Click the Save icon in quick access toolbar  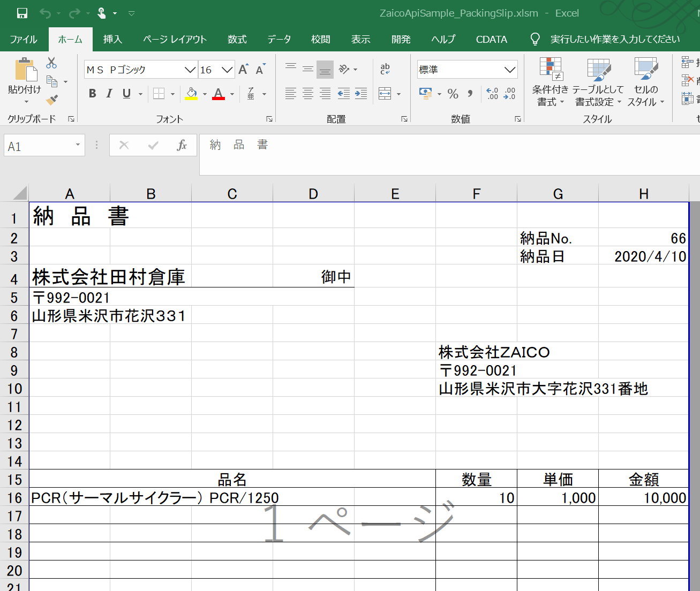(x=22, y=13)
